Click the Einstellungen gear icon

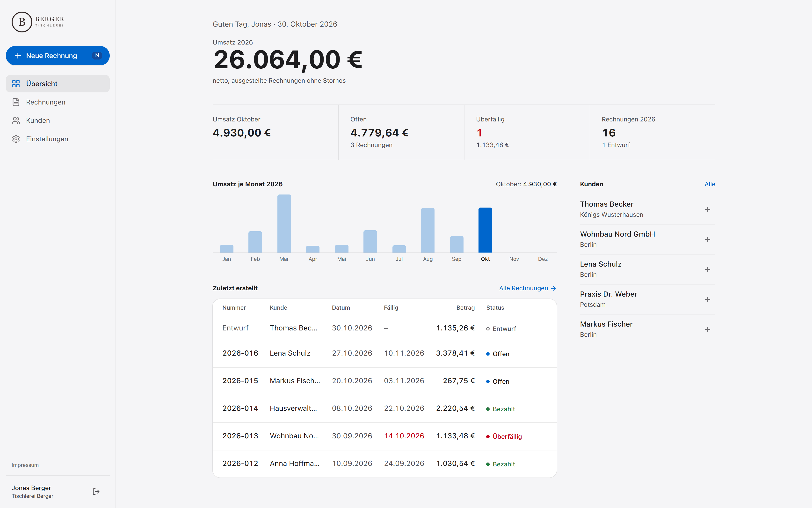[16, 139]
